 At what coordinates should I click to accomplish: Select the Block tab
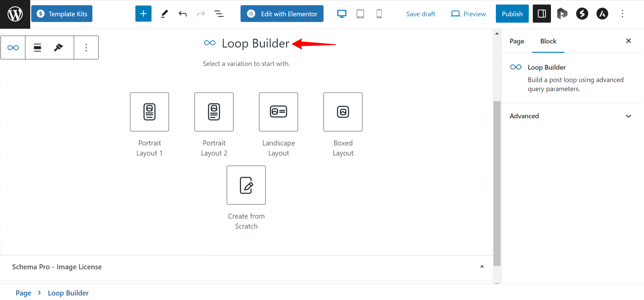(548, 41)
